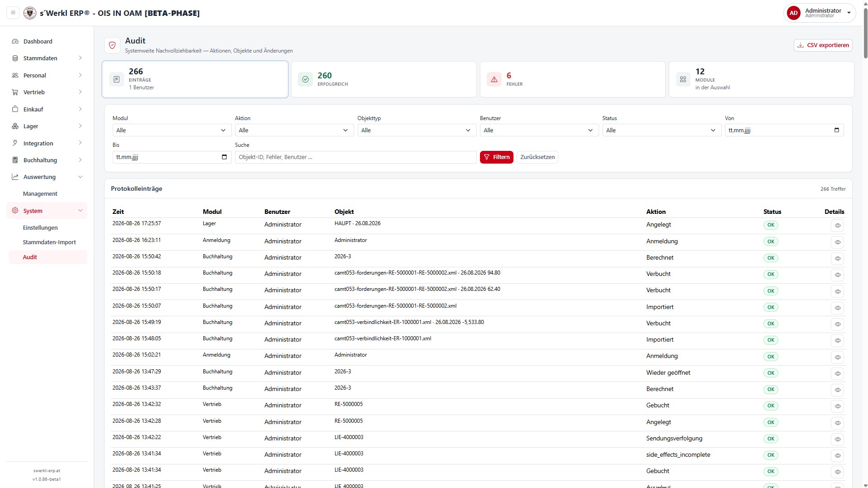868x488 pixels.
Task: Open the Aktion filter dropdown
Action: click(x=294, y=130)
